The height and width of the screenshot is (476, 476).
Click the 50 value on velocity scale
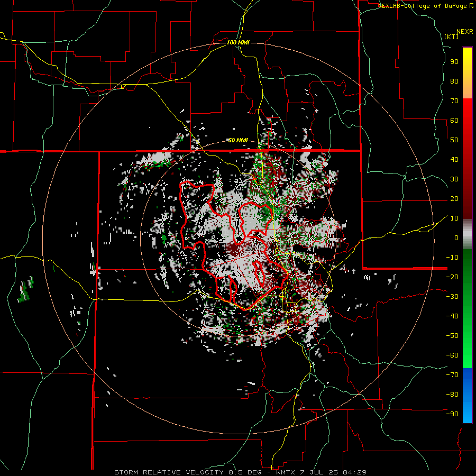coord(454,140)
